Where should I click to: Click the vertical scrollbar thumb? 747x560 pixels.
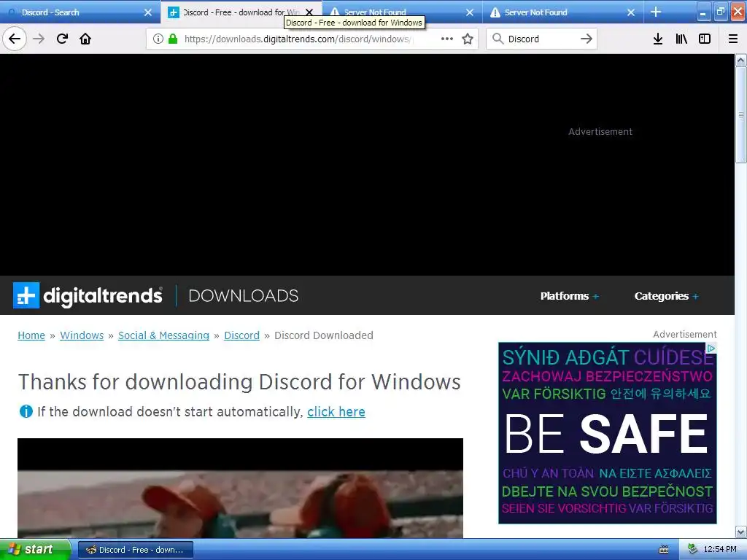[741, 114]
